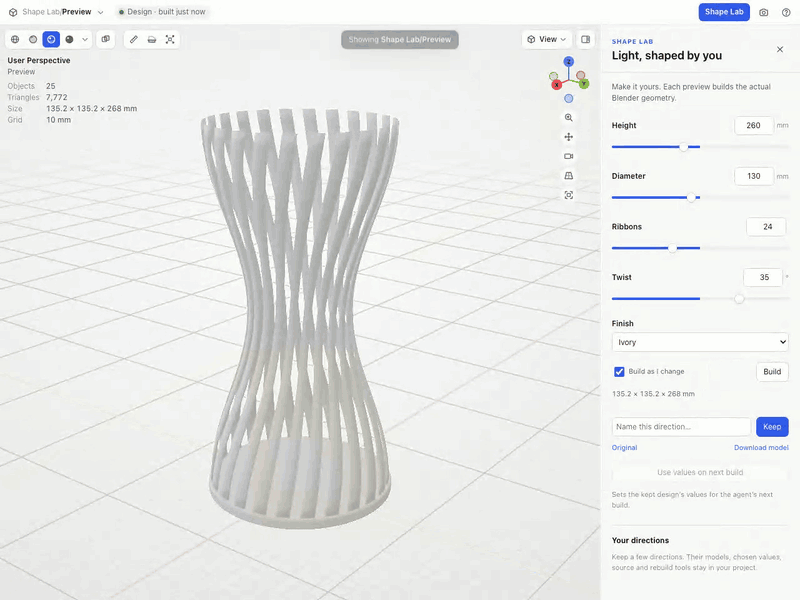Switch to wireframe shading mode
800x600 pixels.
click(15, 39)
